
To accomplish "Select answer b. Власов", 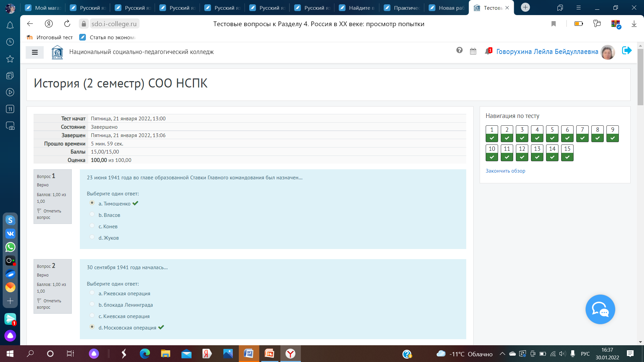I will 92,214.
